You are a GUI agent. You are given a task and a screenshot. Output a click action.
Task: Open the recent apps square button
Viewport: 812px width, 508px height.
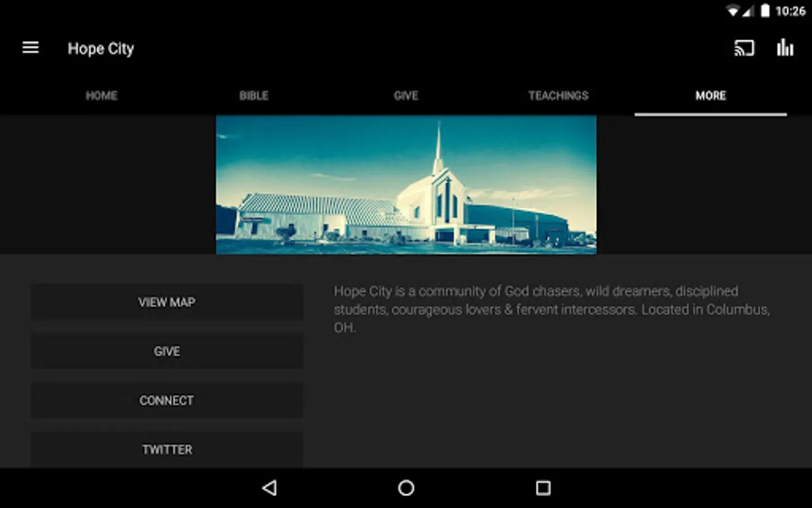click(x=543, y=488)
